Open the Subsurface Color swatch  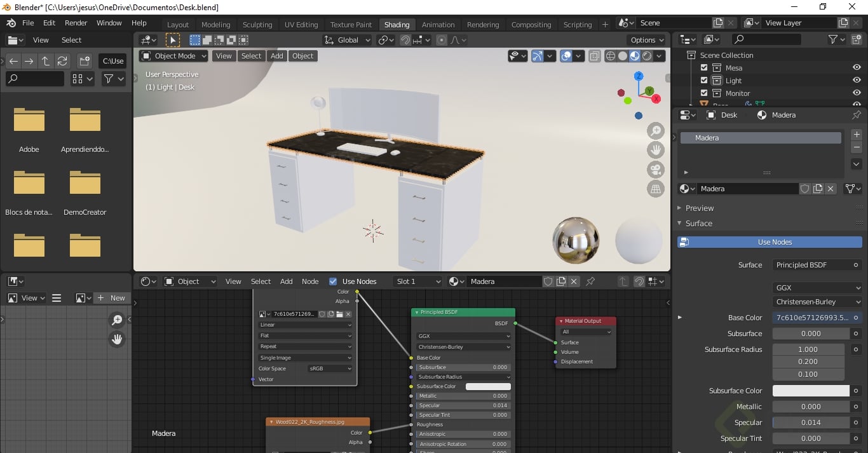coord(810,390)
